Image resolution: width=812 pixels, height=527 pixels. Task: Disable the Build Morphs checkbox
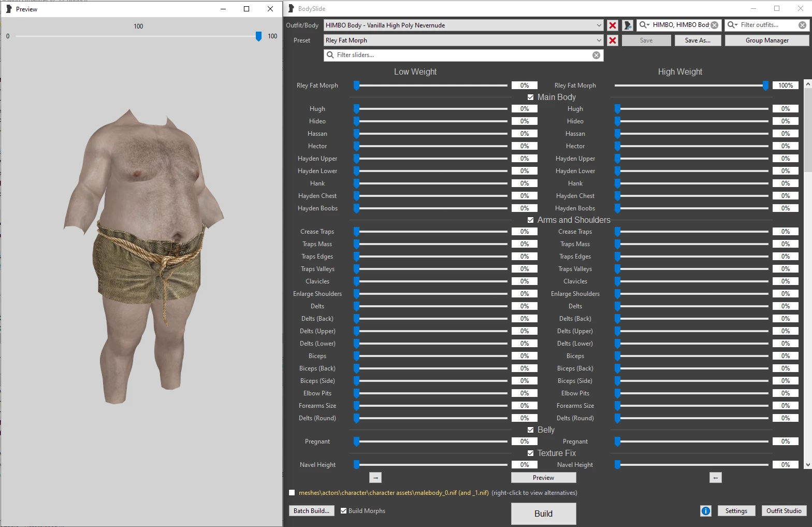(343, 511)
